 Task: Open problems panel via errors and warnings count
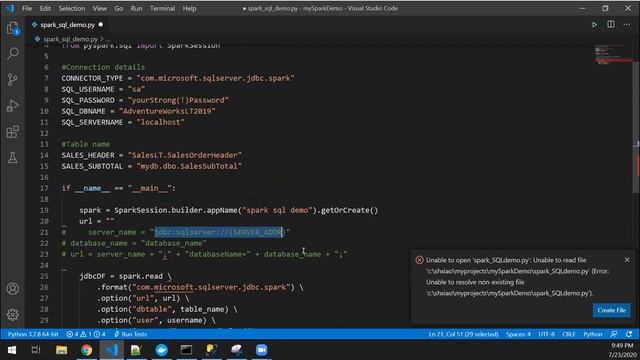[x=86, y=334]
